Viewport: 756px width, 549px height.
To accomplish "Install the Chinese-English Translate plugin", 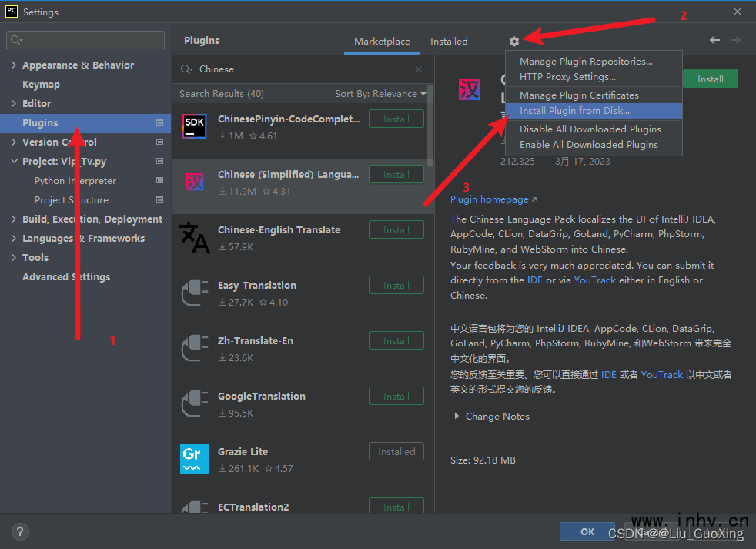I will (x=396, y=230).
